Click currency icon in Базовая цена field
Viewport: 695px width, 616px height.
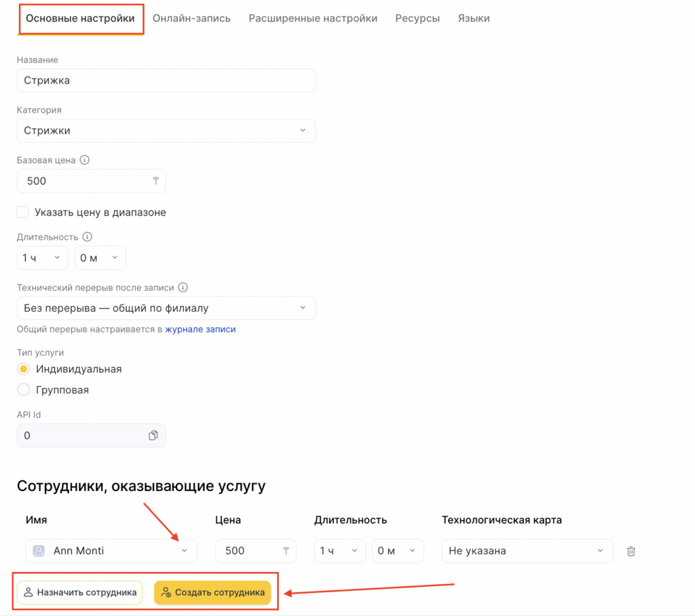tap(155, 181)
